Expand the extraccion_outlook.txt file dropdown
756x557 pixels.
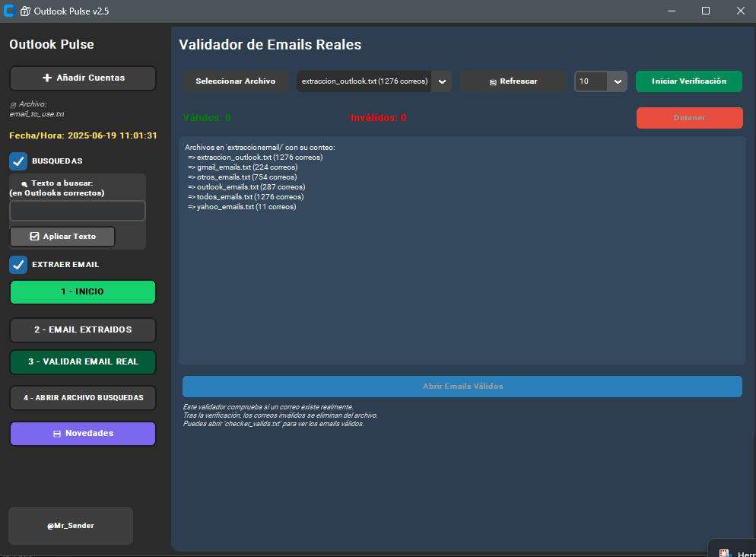pyautogui.click(x=365, y=81)
